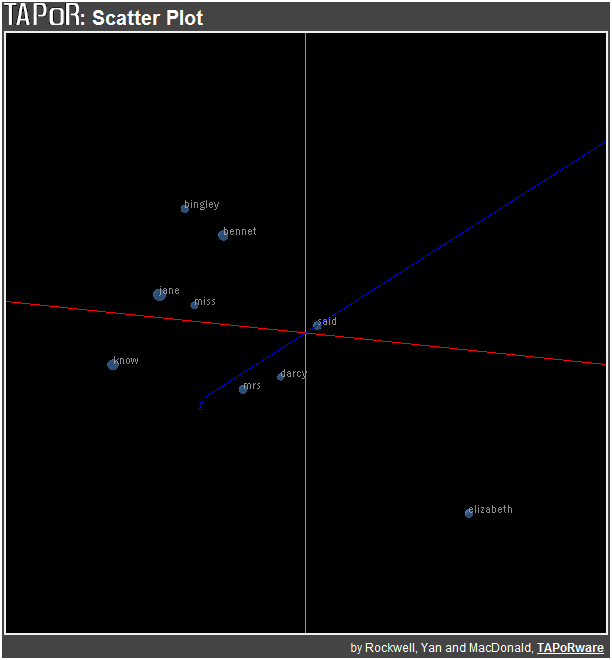This screenshot has height=660, width=612.
Task: Select the know data point
Action: click(113, 365)
